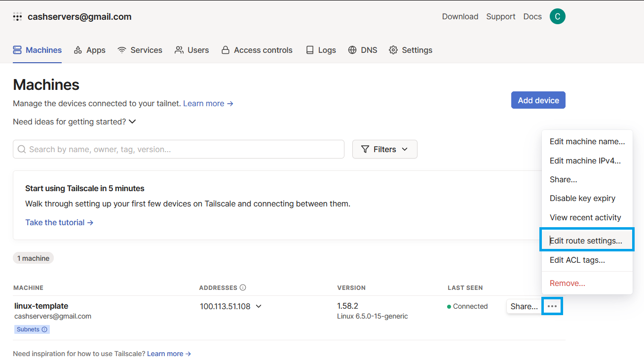644x364 pixels.
Task: Click the info icon on Subnets badge
Action: click(44, 329)
